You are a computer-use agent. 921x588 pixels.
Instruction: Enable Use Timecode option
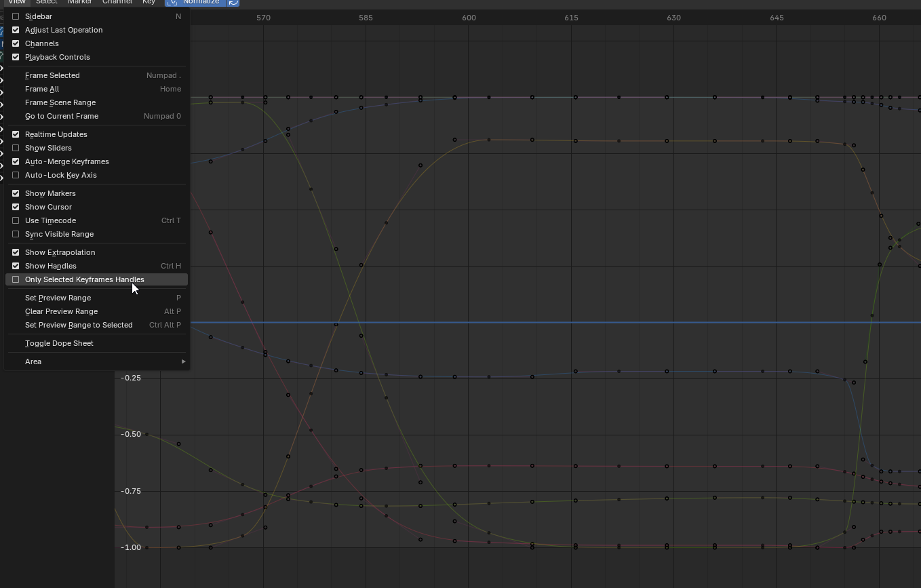point(16,220)
